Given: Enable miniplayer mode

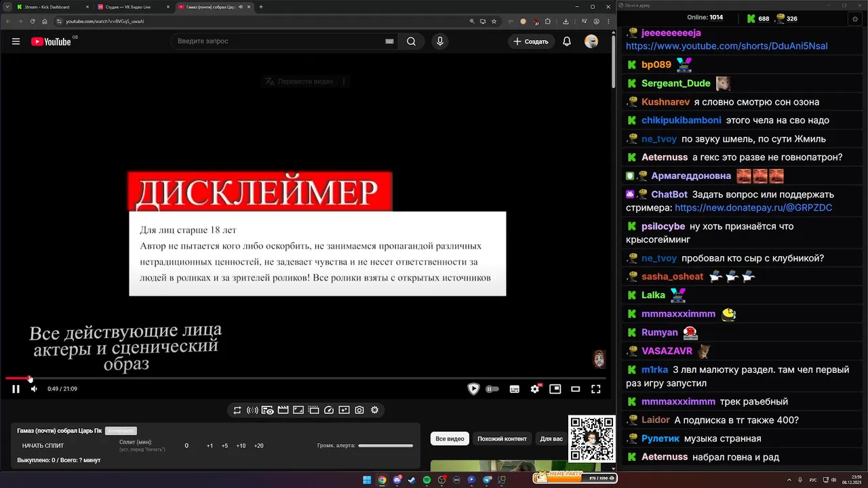Looking at the screenshot, I should [555, 389].
